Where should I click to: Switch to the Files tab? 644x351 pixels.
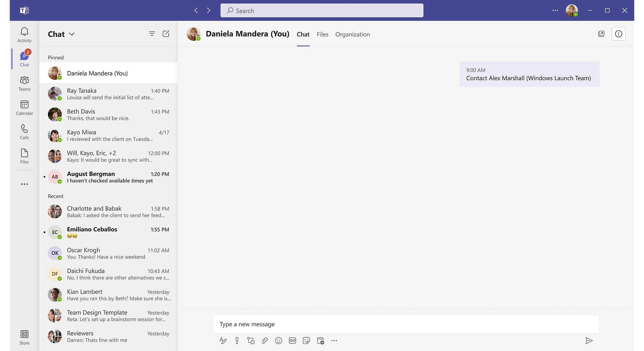pos(322,34)
